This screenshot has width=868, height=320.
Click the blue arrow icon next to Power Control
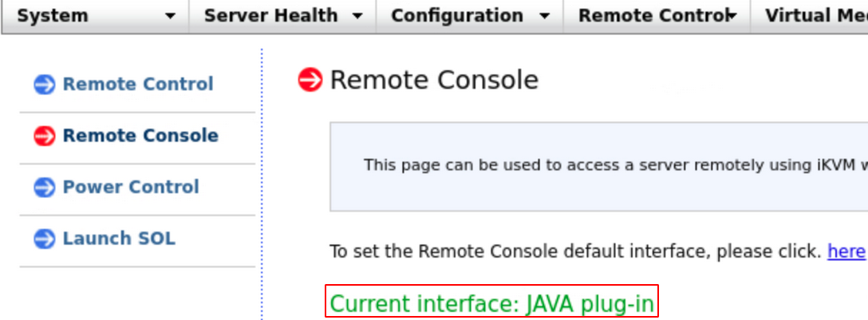[44, 188]
